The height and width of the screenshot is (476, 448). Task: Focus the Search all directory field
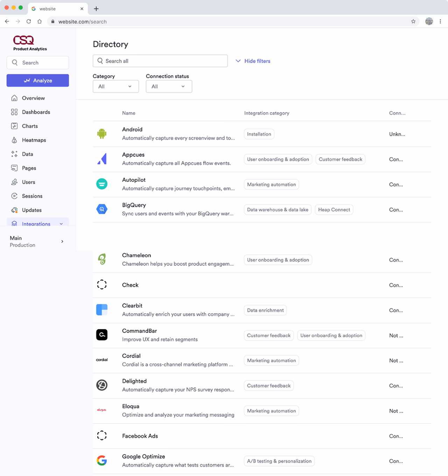160,61
